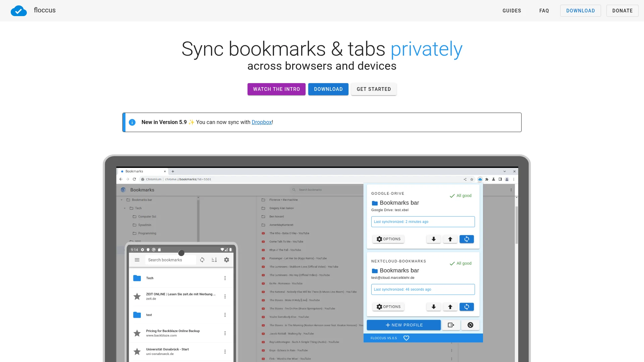Open the FAQ navigation item
This screenshot has width=644, height=362.
click(x=544, y=11)
